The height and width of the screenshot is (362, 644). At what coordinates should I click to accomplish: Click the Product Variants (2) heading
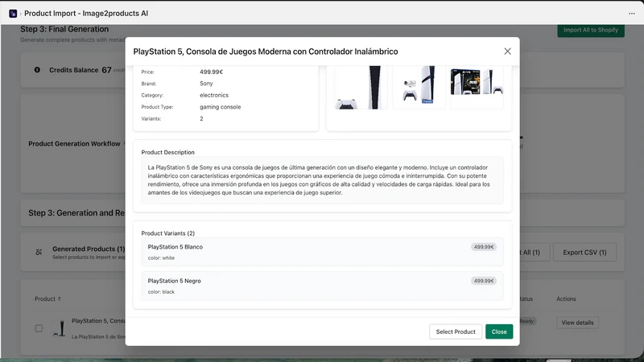coord(168,233)
